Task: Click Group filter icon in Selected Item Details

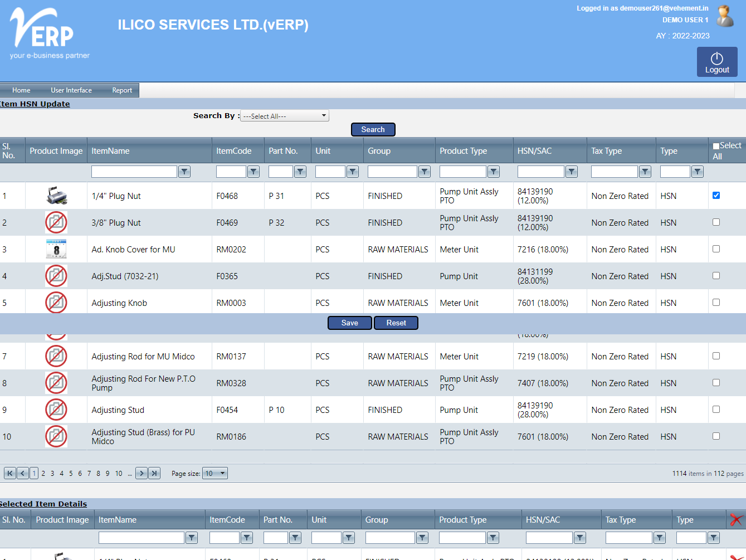Action: click(x=422, y=538)
